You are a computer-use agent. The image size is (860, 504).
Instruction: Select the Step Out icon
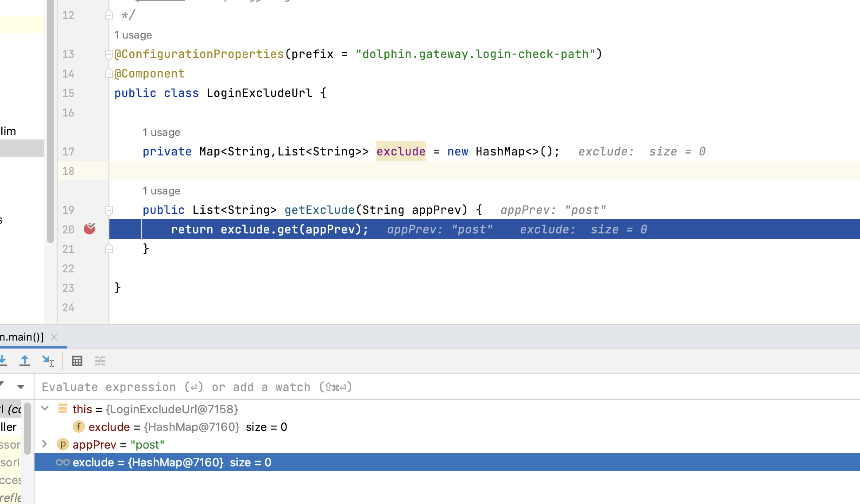coord(25,361)
